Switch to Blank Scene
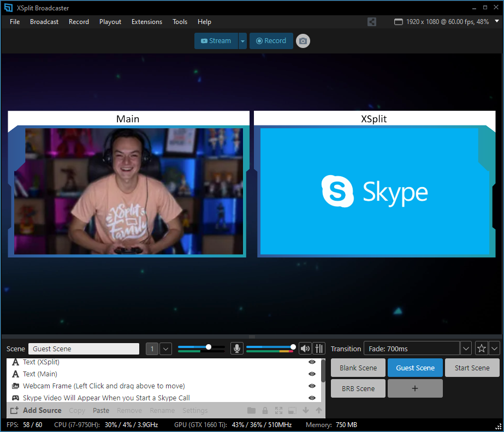This screenshot has width=504, height=432. (358, 368)
